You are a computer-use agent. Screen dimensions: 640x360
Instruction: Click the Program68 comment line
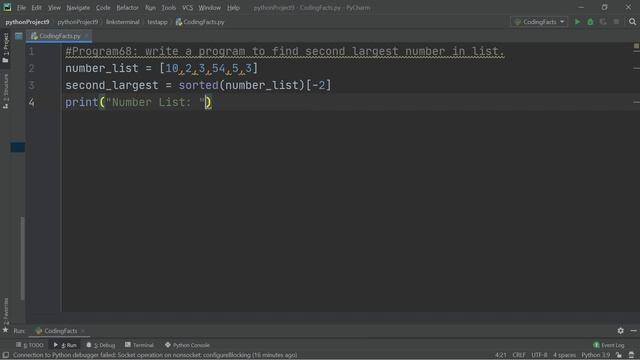(285, 51)
